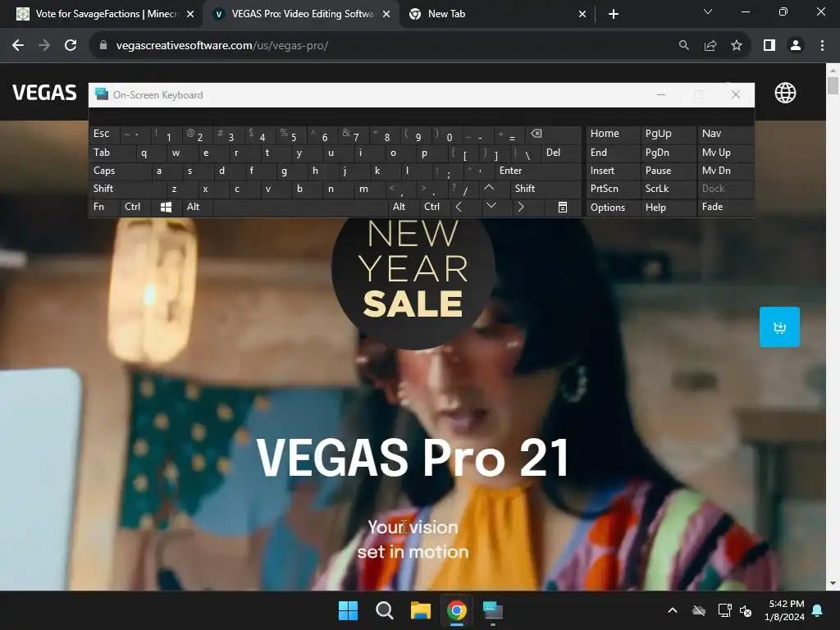Click Mv Dn key on keyboard

[725, 171]
